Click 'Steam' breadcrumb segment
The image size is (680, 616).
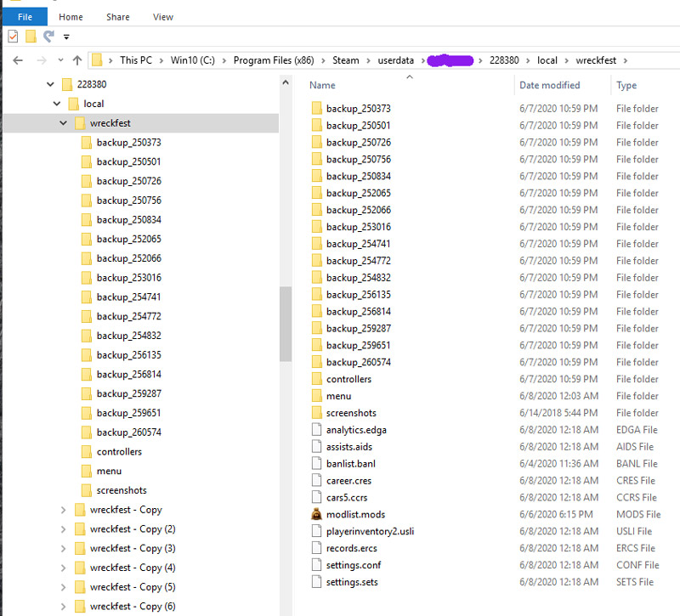pos(346,60)
